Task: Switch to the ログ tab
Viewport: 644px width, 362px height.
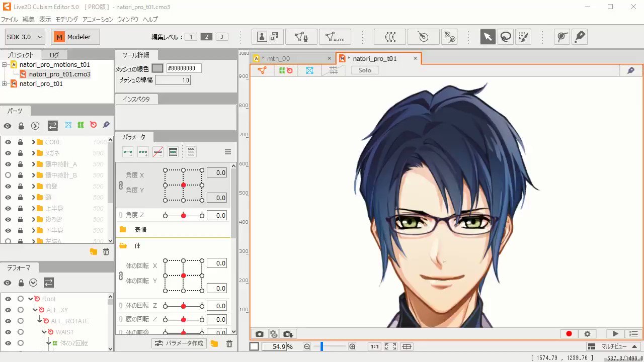Action: coord(54,55)
